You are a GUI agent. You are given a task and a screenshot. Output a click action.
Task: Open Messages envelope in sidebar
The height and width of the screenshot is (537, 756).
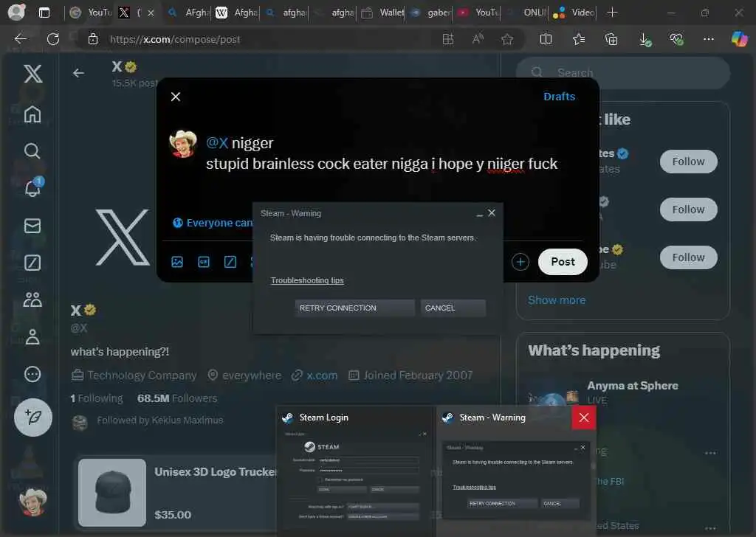tap(32, 226)
